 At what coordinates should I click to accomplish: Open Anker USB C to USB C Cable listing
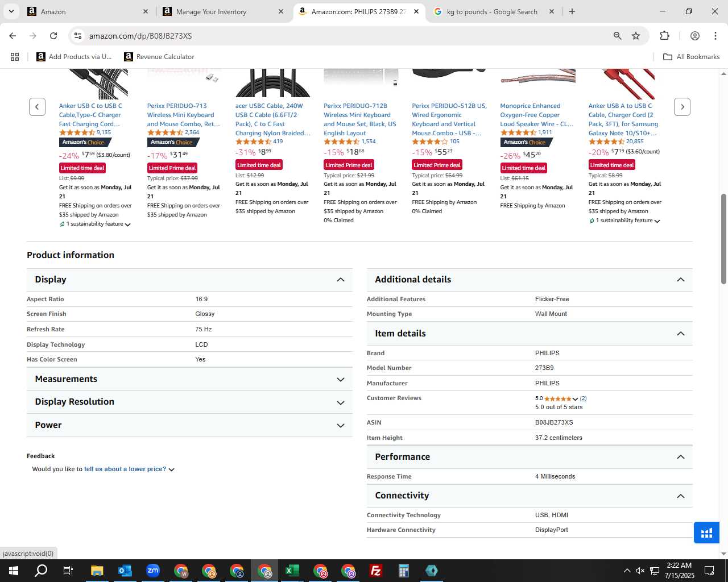tap(90, 115)
